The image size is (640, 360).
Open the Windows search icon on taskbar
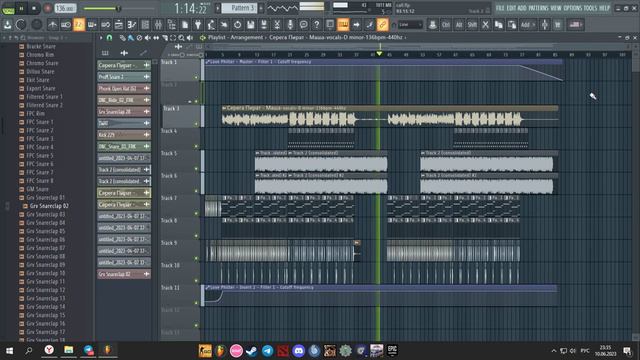click(29, 351)
